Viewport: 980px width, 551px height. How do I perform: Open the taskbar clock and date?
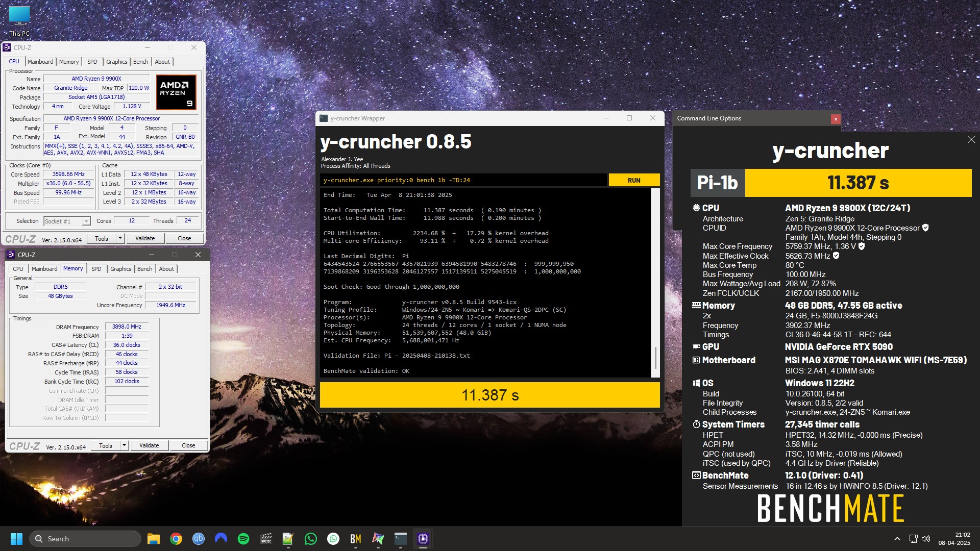pyautogui.click(x=954, y=539)
